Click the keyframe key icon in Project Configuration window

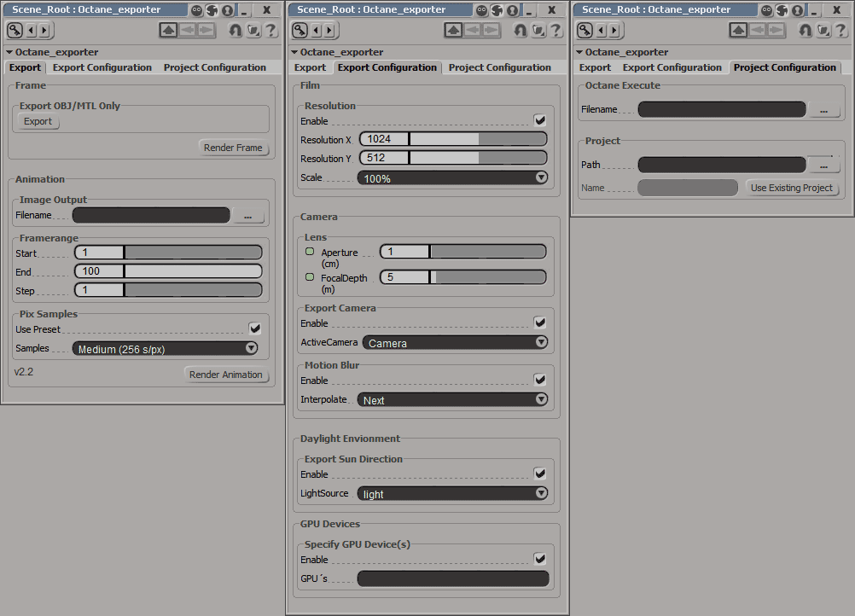tap(585, 31)
